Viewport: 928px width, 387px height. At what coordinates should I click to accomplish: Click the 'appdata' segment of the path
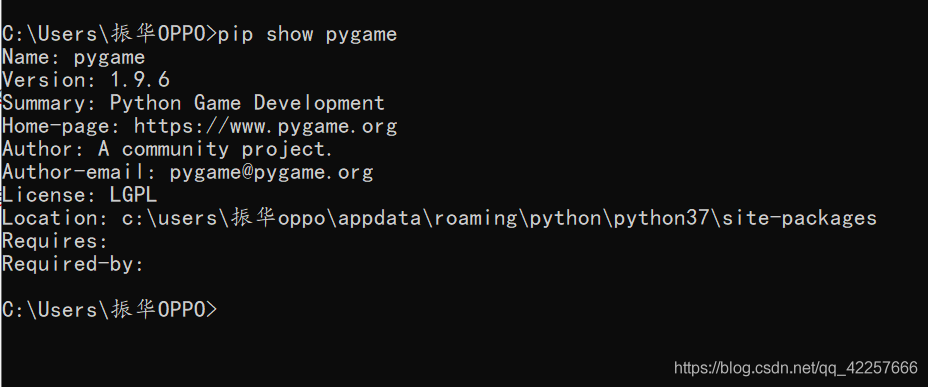click(x=379, y=218)
